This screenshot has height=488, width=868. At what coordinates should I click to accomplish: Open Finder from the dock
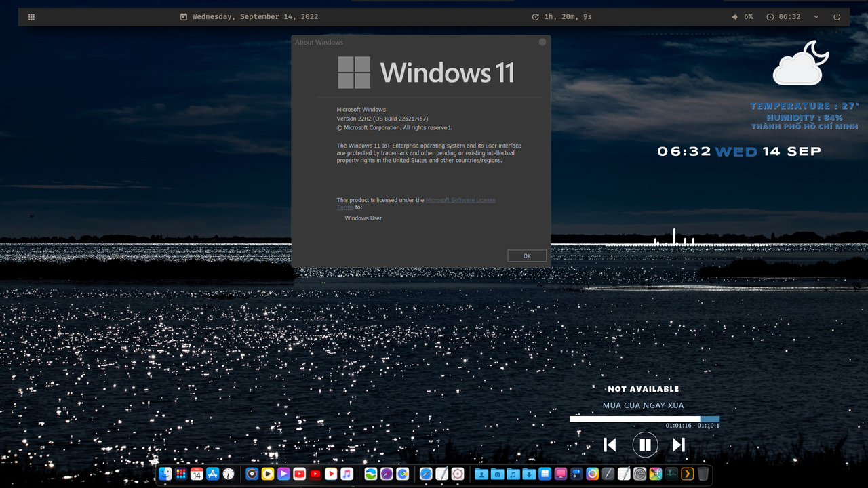click(x=165, y=474)
